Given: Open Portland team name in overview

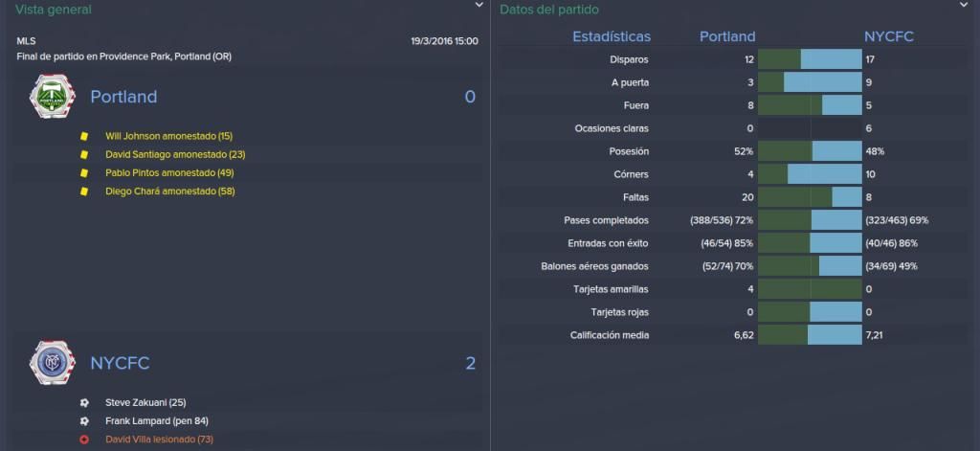Looking at the screenshot, I should (x=123, y=97).
